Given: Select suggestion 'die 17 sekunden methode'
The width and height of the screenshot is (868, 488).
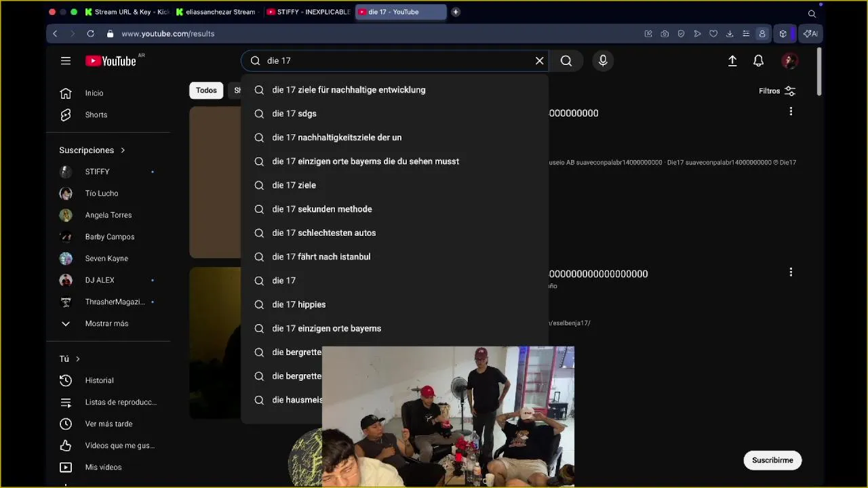Looking at the screenshot, I should point(395,209).
